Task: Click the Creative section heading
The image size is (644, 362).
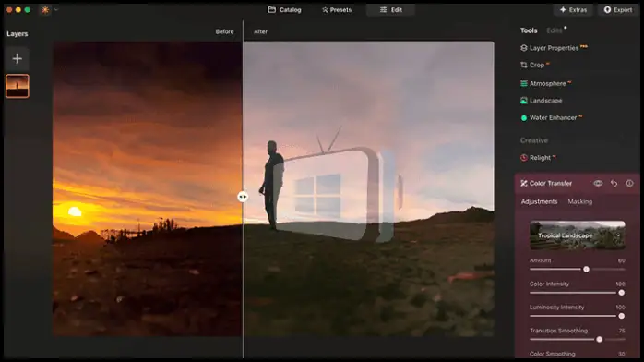Action: (534, 140)
